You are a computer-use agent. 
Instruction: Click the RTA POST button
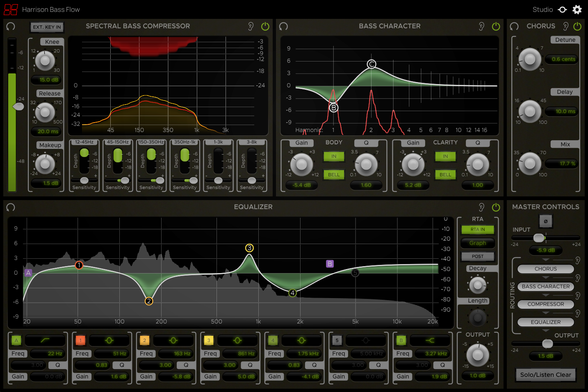478,257
